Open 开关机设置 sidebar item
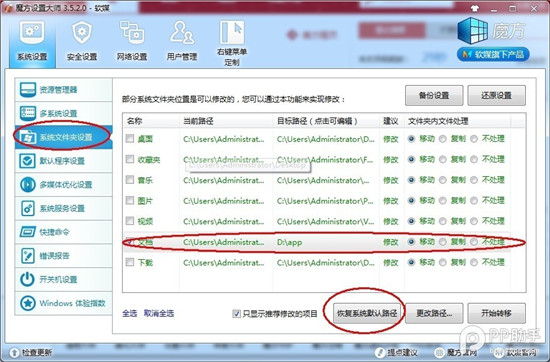550x362 pixels. click(63, 280)
